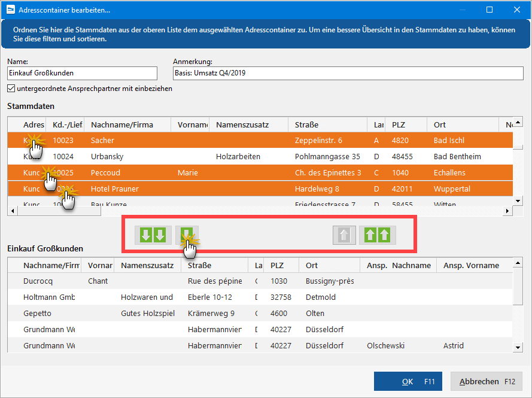Click right arrow of Stammdaten horizontal scrollbar

(x=507, y=211)
